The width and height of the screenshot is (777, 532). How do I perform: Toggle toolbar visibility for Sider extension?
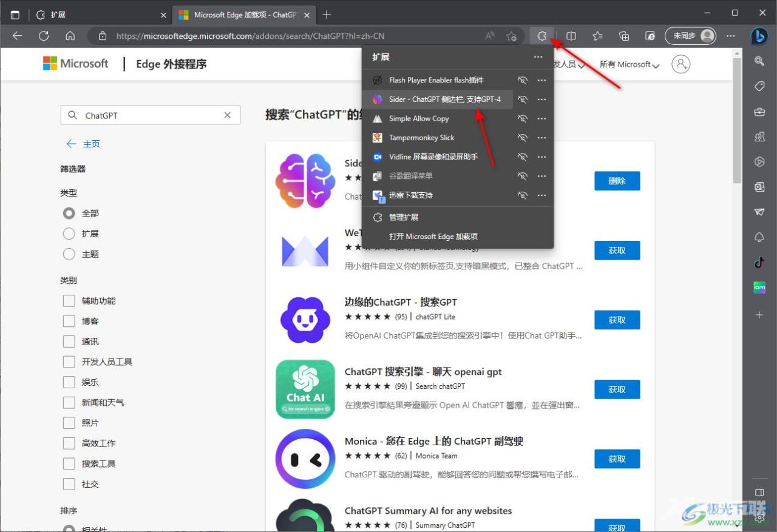coord(522,99)
